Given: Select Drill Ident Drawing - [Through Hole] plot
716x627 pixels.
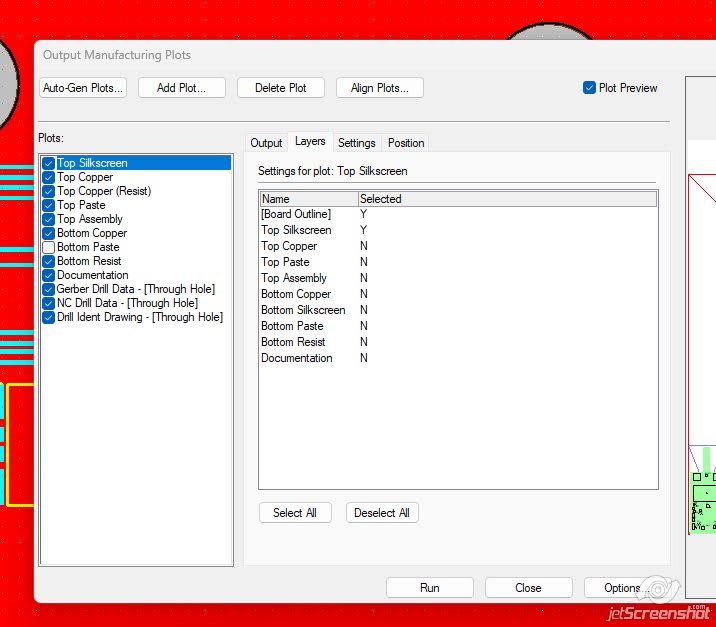Looking at the screenshot, I should click(140, 317).
